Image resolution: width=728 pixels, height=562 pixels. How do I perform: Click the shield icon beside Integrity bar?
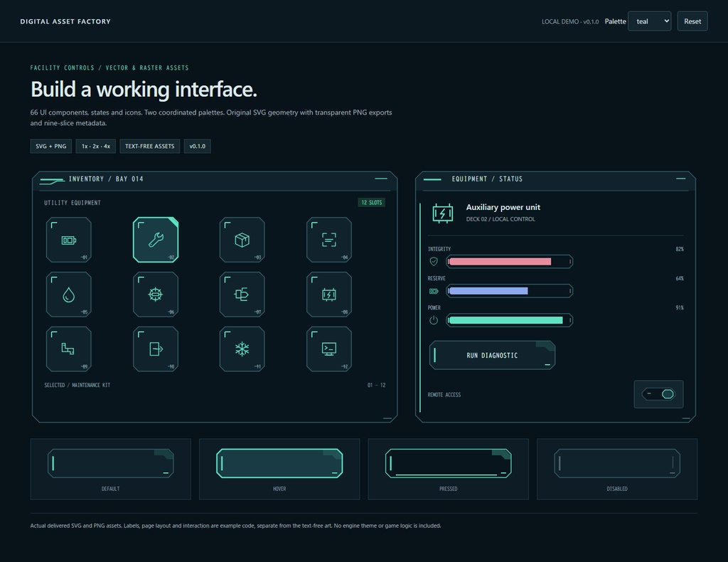tap(434, 262)
